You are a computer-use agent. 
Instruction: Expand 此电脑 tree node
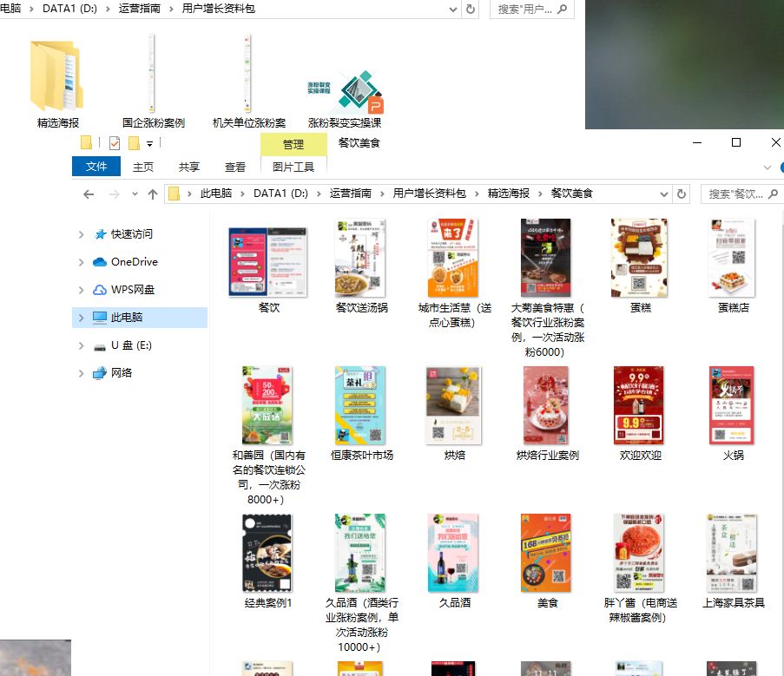pos(81,318)
